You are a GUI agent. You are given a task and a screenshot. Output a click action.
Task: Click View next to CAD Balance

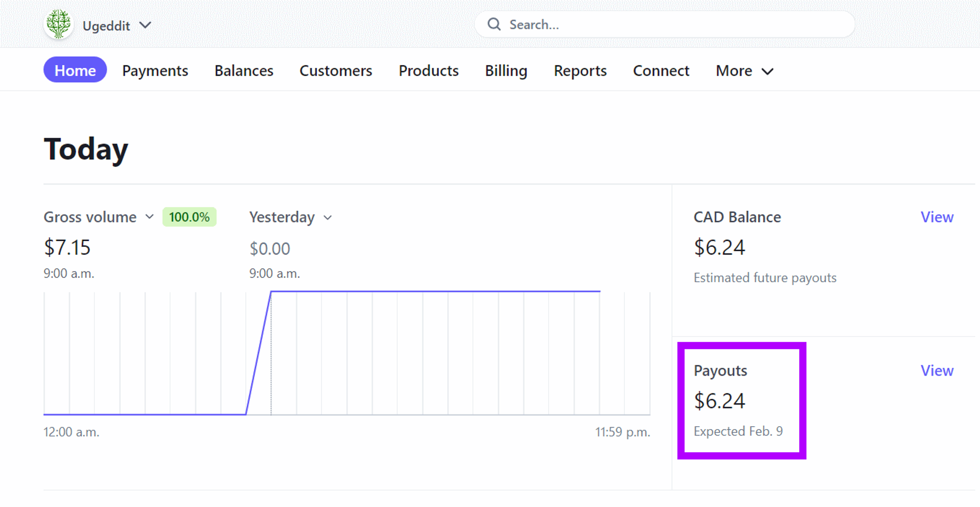point(936,217)
